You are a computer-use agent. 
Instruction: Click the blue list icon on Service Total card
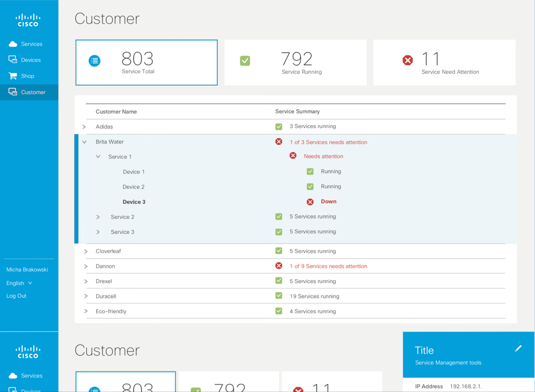pyautogui.click(x=95, y=61)
